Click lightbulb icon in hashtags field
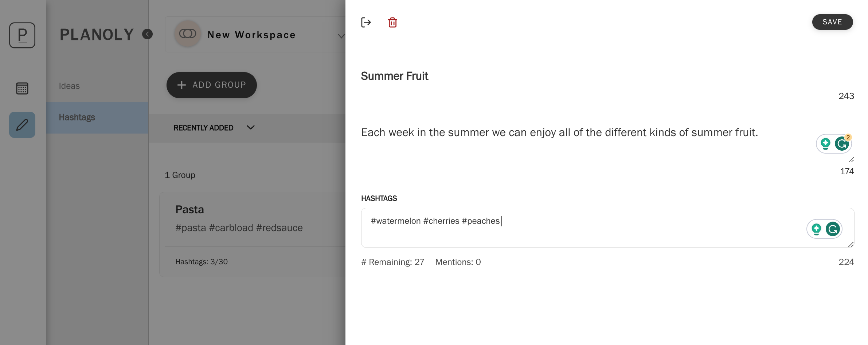The width and height of the screenshot is (868, 345). click(816, 229)
